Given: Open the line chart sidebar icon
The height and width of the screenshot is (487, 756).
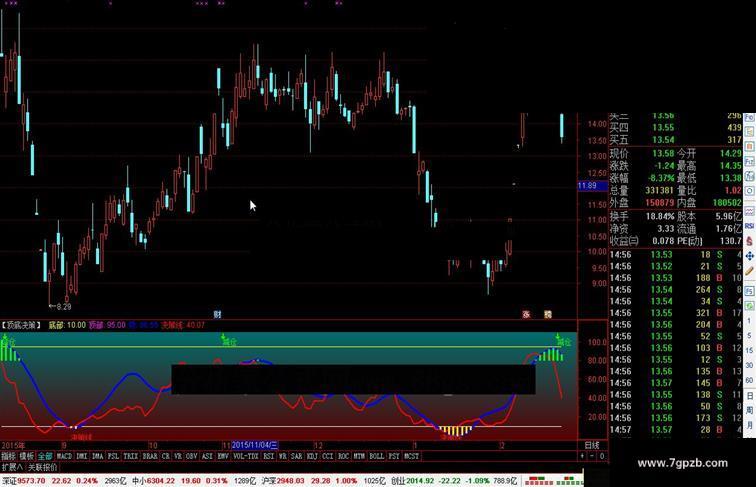Looking at the screenshot, I should click(x=749, y=212).
